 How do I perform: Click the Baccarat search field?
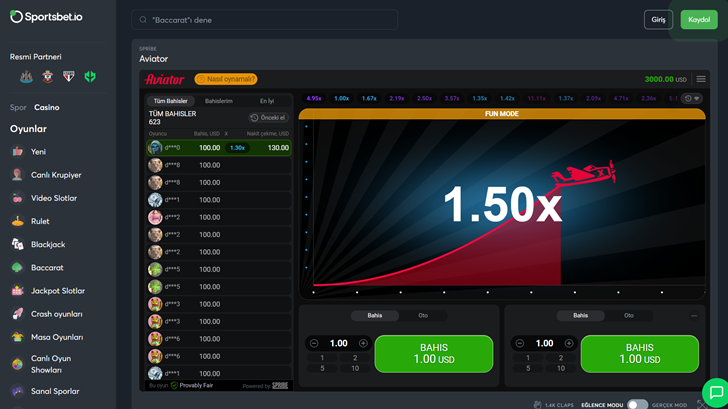[264, 20]
